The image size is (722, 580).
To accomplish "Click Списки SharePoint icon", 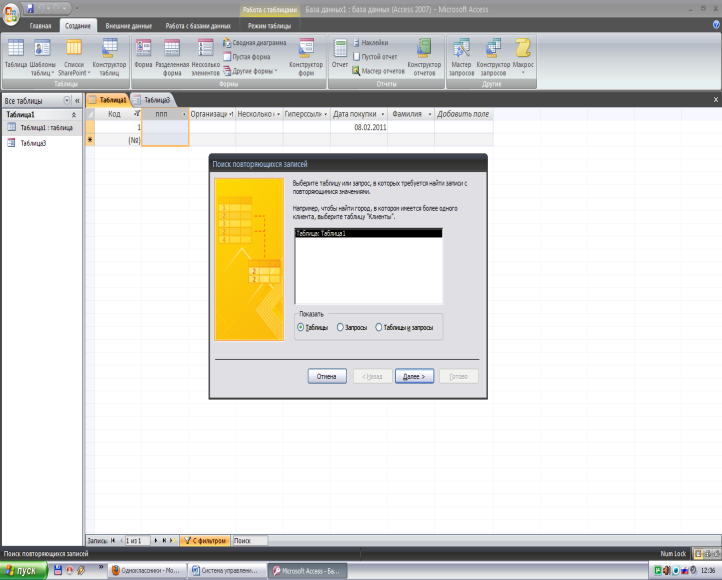I will point(74,57).
